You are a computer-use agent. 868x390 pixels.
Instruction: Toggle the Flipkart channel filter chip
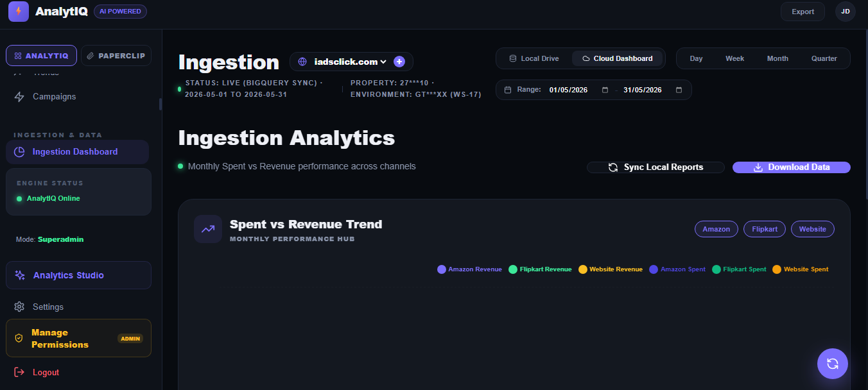point(764,229)
